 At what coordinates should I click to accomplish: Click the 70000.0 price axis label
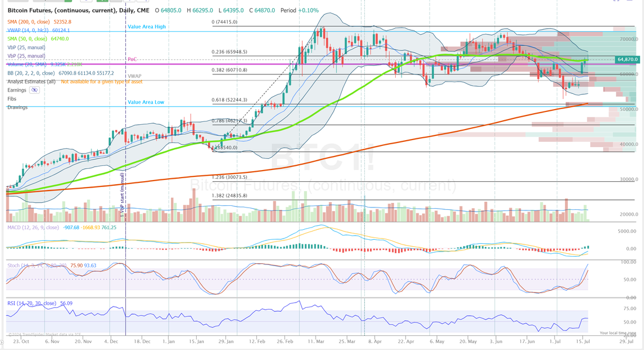(629, 39)
